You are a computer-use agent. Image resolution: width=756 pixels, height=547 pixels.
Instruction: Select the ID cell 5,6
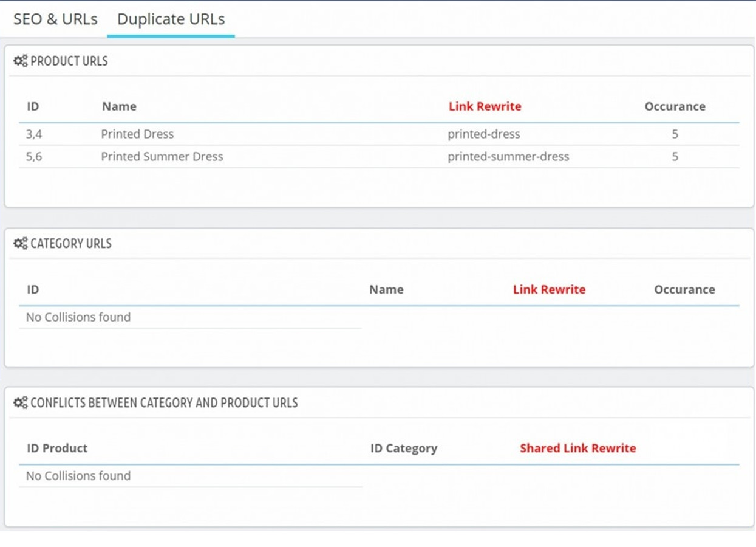pos(34,157)
